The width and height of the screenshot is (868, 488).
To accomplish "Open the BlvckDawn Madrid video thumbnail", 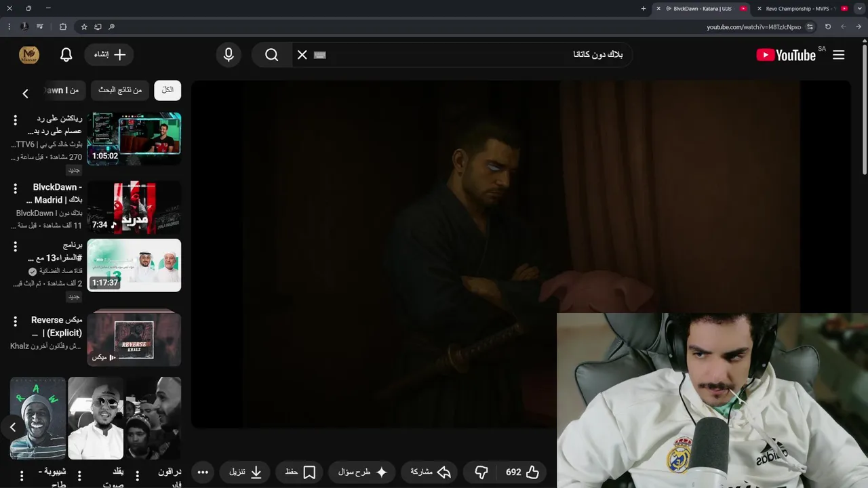I will click(x=134, y=207).
